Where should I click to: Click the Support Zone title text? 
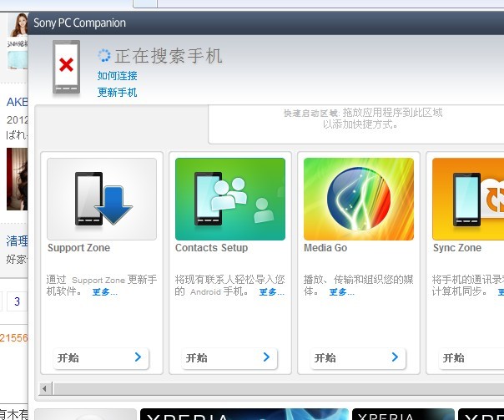[78, 248]
